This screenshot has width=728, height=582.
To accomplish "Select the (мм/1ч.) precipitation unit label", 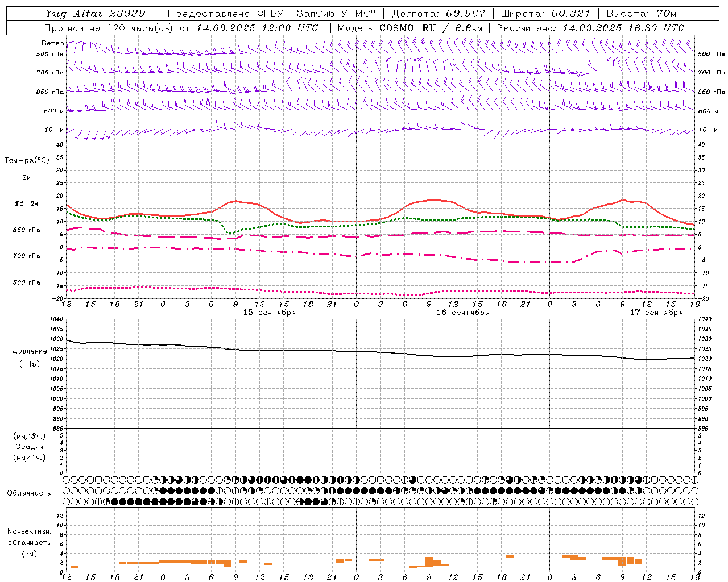I will click(x=29, y=458).
